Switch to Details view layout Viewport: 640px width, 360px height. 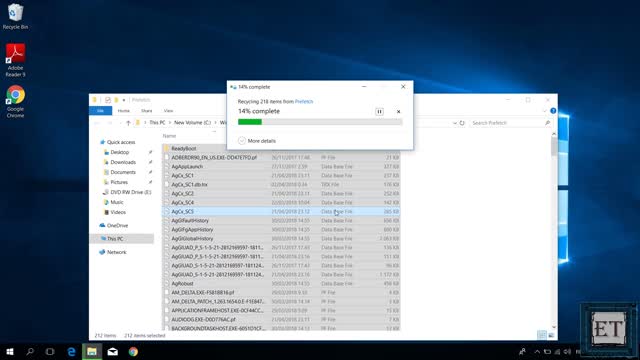[542, 335]
